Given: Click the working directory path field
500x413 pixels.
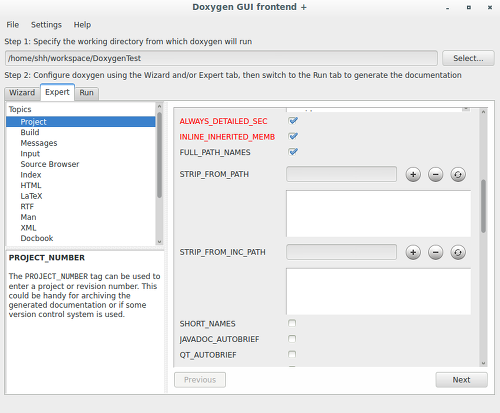Looking at the screenshot, I should [221, 58].
